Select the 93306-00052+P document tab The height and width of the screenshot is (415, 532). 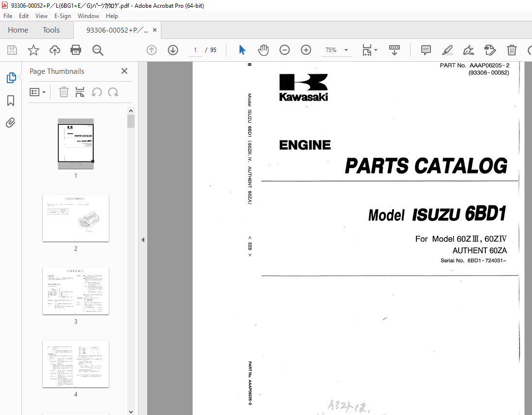click(117, 30)
